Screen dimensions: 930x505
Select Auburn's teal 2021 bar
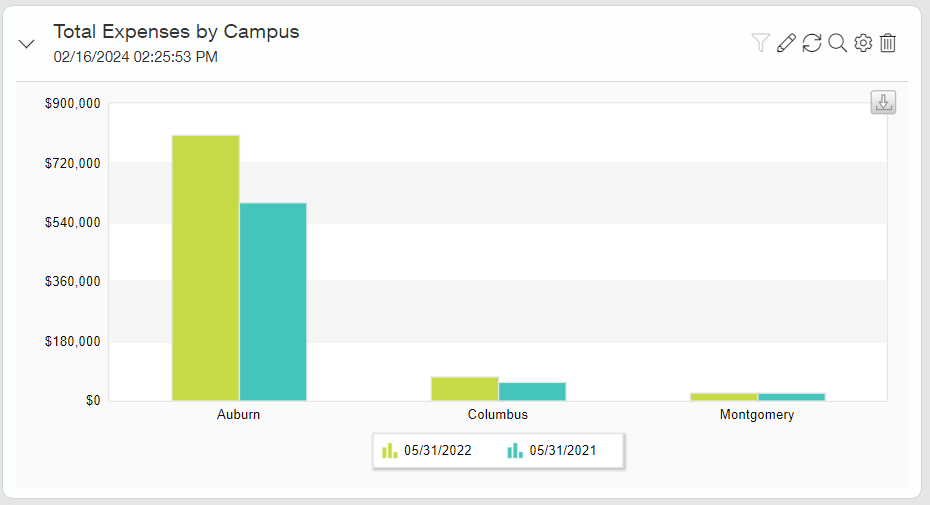point(273,302)
